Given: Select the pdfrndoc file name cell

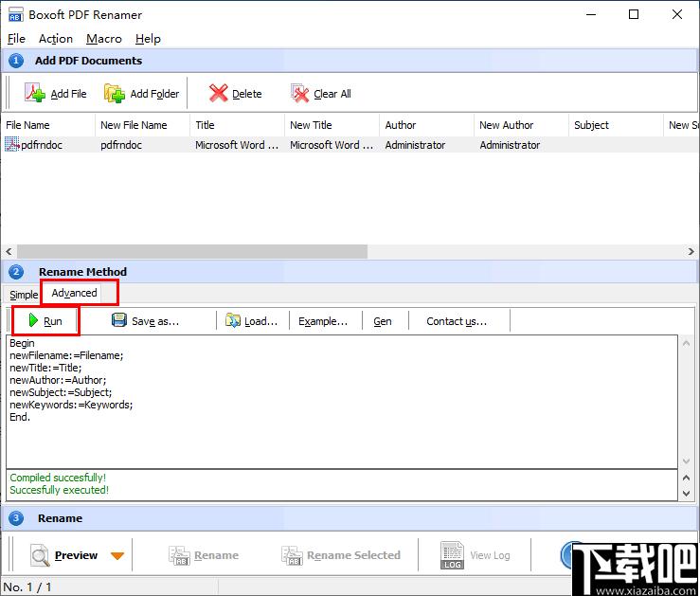Looking at the screenshot, I should [42, 145].
